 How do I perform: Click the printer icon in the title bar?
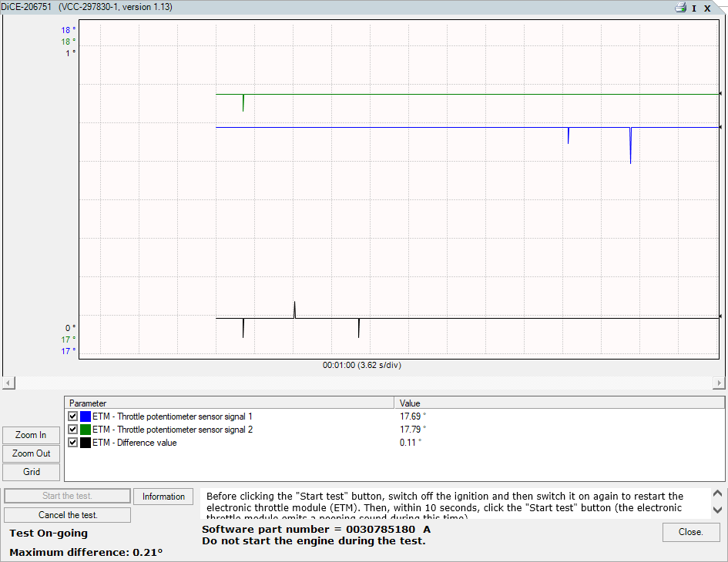[x=679, y=8]
